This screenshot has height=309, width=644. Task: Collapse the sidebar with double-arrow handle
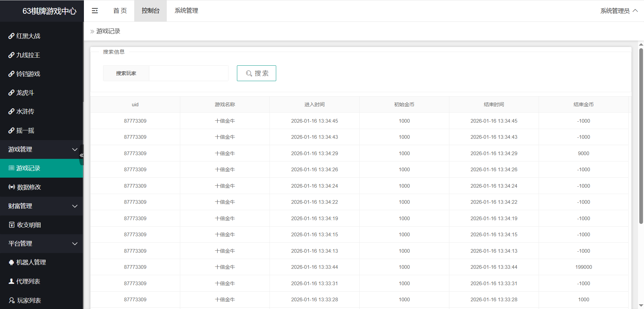(x=81, y=155)
